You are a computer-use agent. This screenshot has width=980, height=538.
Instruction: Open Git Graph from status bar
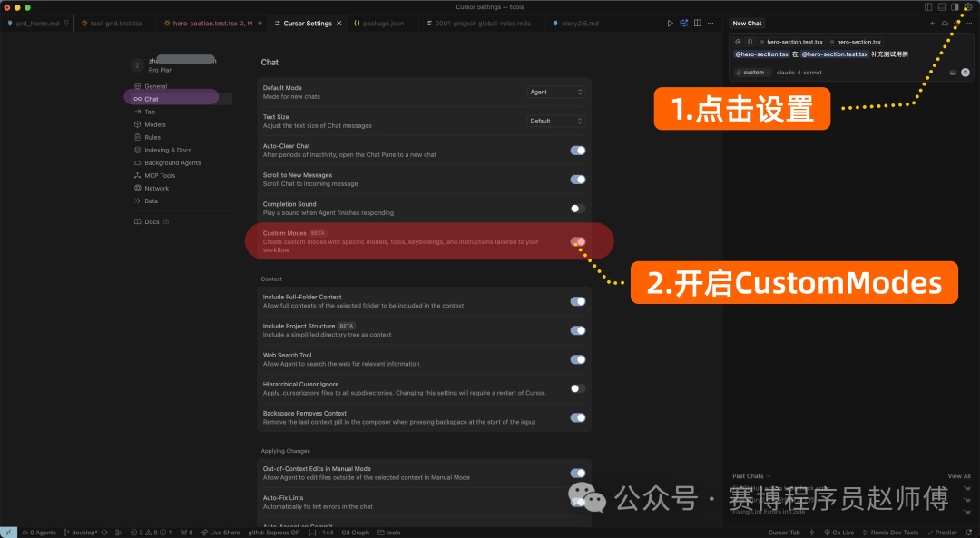coord(355,533)
